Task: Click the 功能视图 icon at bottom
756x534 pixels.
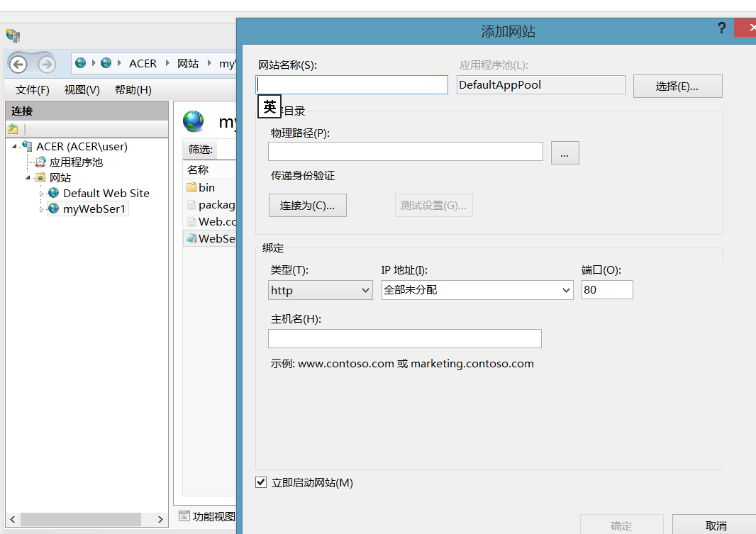Action: coord(184,516)
